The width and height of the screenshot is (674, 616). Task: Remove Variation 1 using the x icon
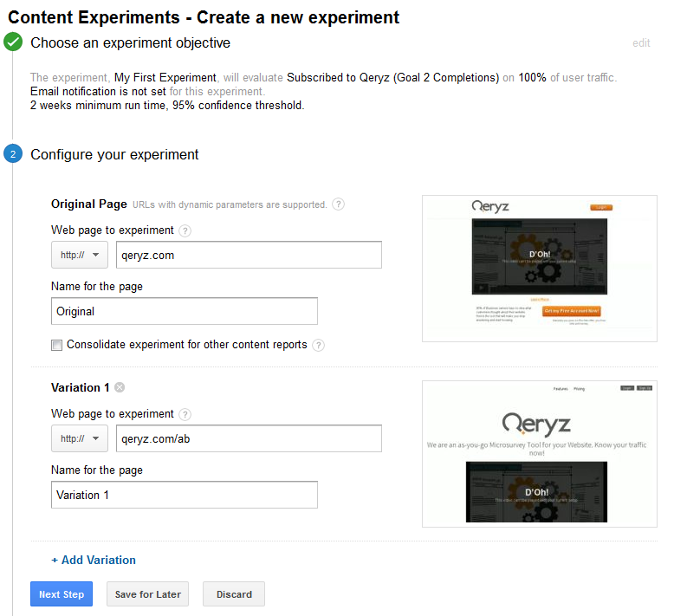tap(120, 387)
